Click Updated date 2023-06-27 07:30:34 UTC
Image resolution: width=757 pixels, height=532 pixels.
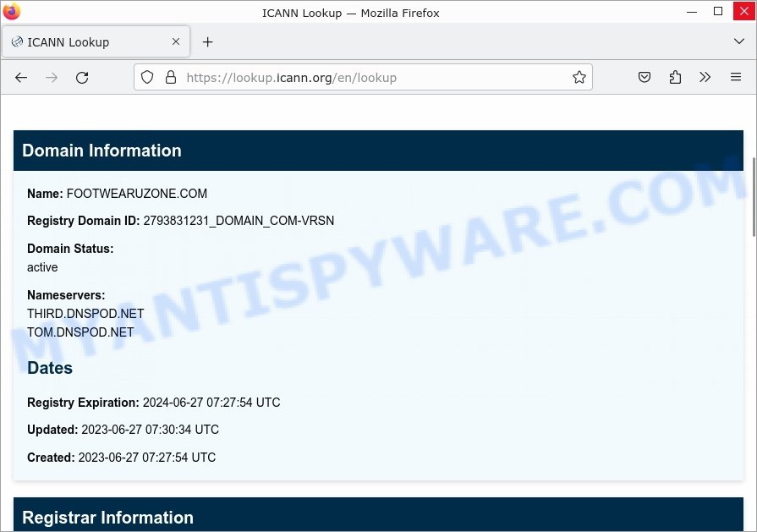pyautogui.click(x=151, y=430)
